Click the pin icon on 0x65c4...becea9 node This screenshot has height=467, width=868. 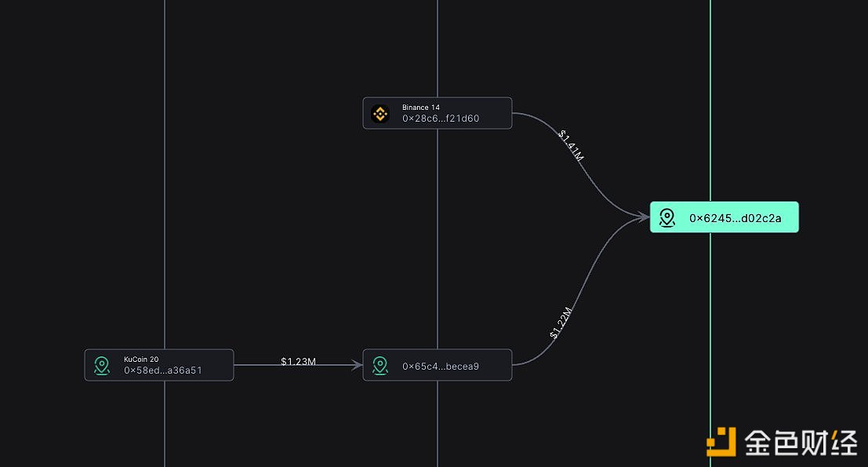pos(380,366)
